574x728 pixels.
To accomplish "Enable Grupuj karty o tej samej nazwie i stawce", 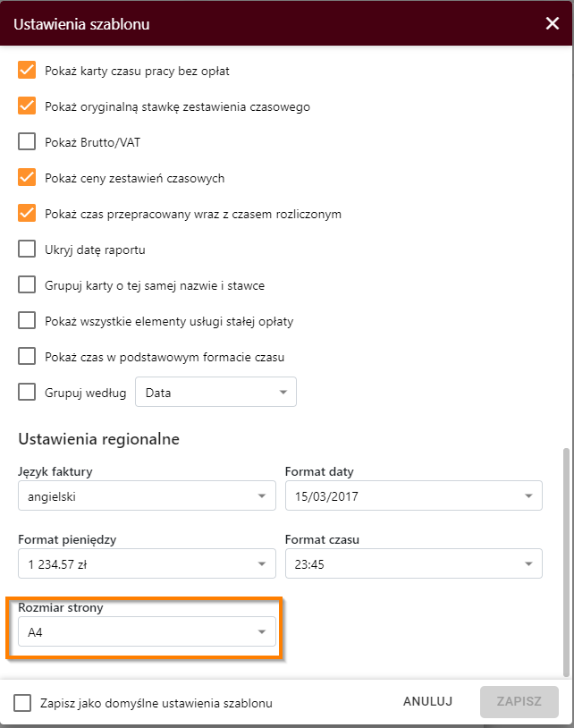I will tap(27, 284).
